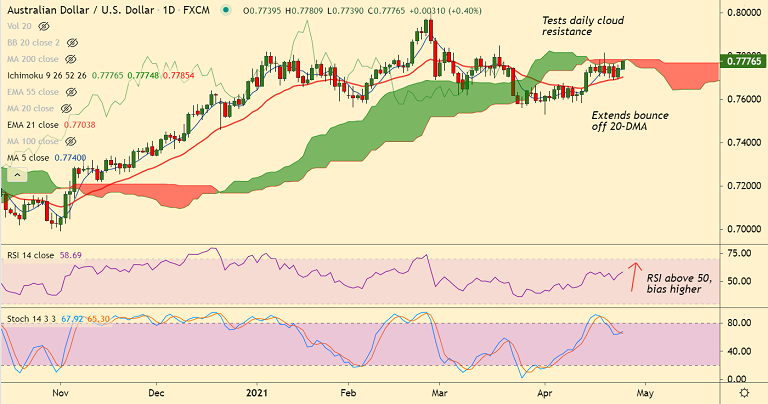Screen dimensions: 768x404
Task: Click the Stoch 0.00 scale label
Action: point(737,379)
